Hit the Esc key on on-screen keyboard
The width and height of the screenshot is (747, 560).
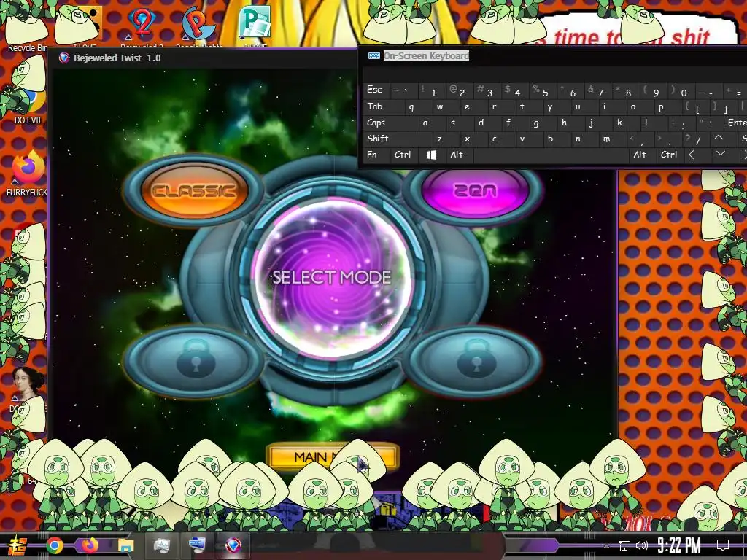(x=374, y=90)
